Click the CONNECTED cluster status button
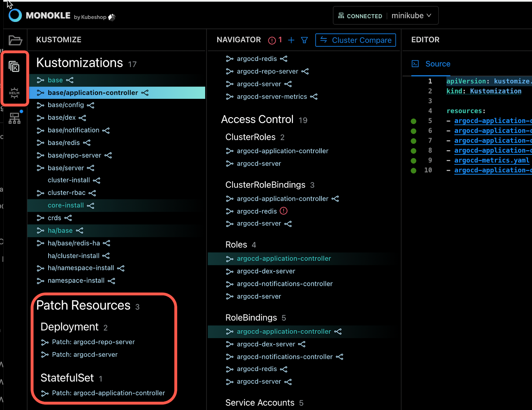 coord(360,16)
